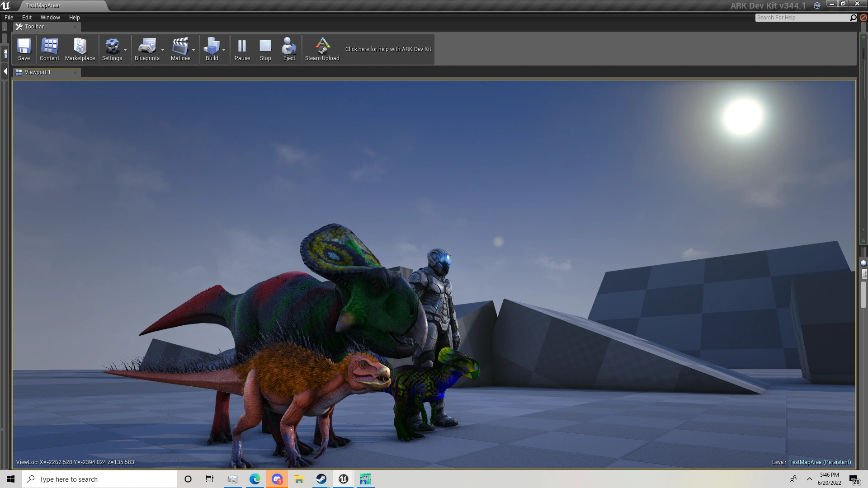Open the Window menu
Image resolution: width=868 pixels, height=488 pixels.
50,17
